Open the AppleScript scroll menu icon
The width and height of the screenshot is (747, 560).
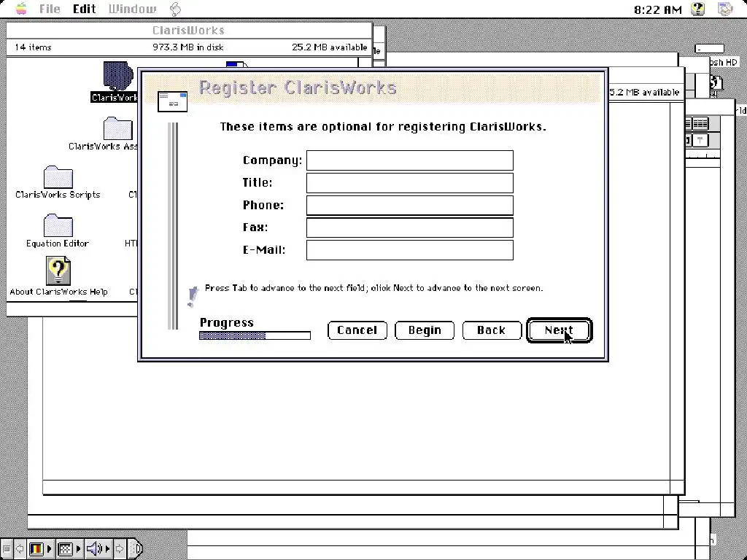(175, 9)
